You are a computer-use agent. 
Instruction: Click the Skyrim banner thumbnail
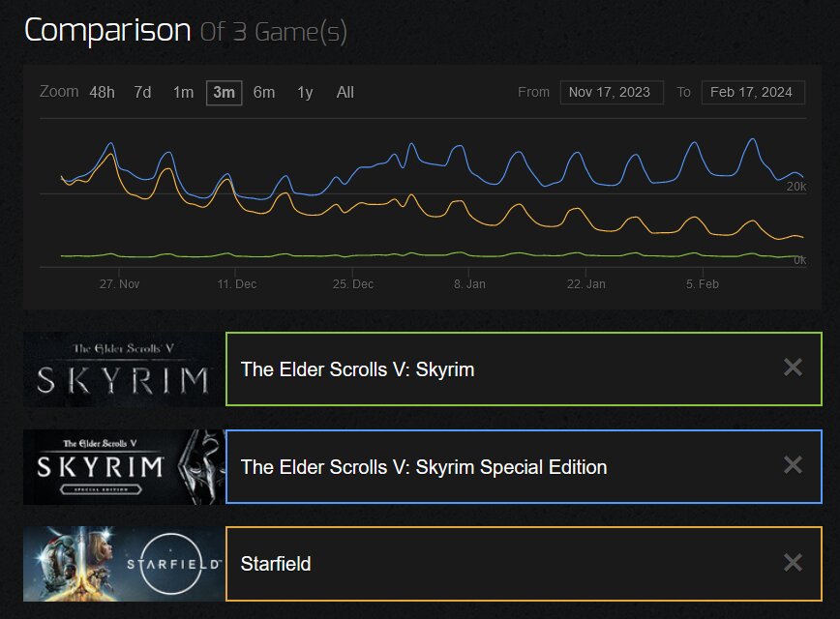click(123, 368)
